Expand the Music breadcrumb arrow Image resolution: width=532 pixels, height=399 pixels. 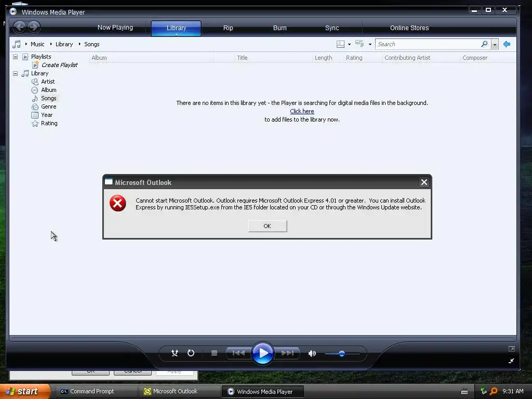coord(26,44)
